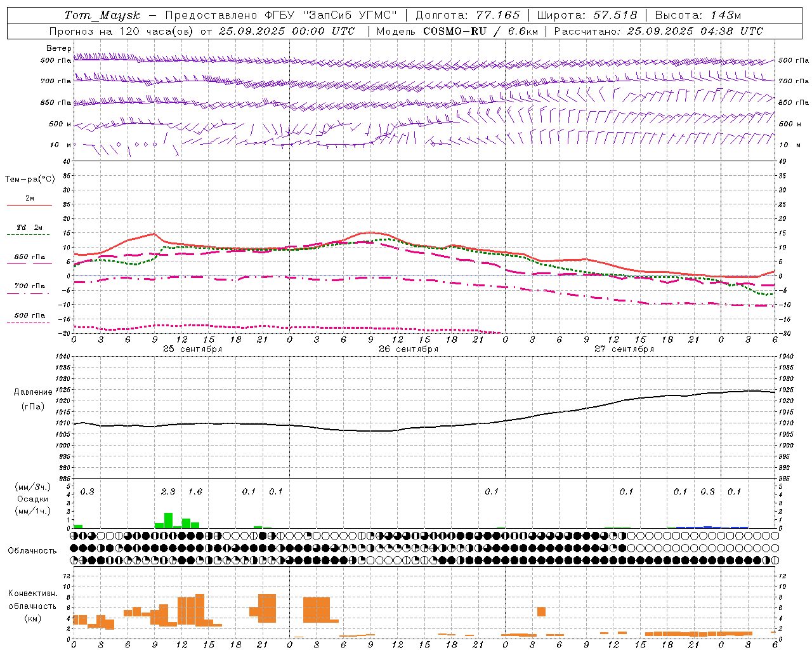
Task: Click Рассчитано: 25.09.2025 04:38 UTC text
Action: point(658,31)
